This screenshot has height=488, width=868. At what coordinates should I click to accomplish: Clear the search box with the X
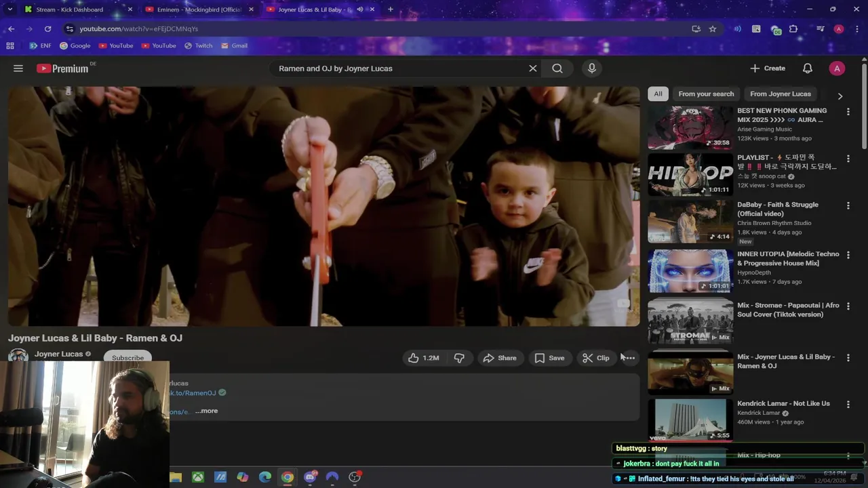[x=533, y=68]
